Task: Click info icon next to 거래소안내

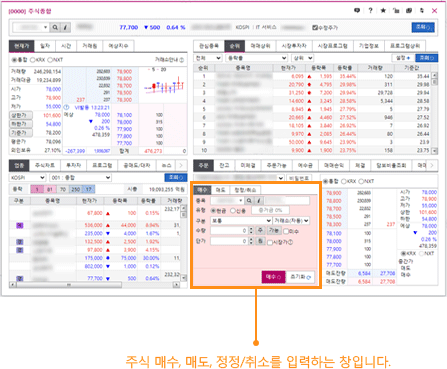Action: pyautogui.click(x=182, y=60)
